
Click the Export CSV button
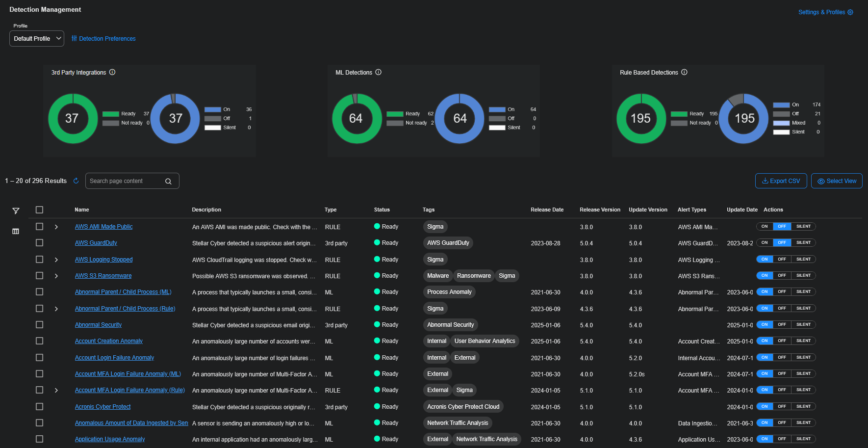tap(781, 181)
